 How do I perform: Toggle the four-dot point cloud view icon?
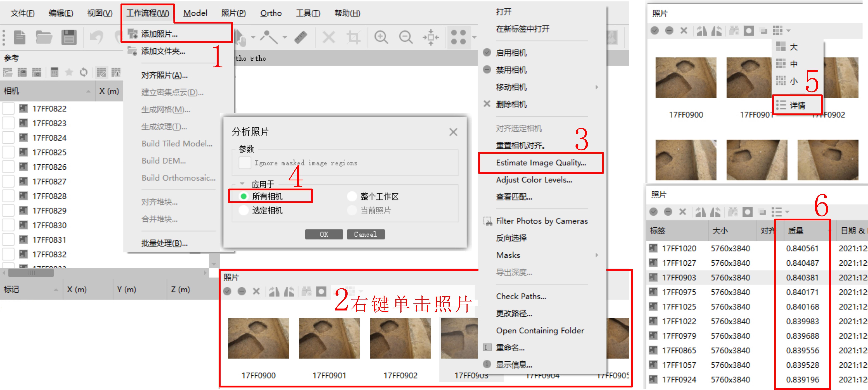pyautogui.click(x=458, y=37)
